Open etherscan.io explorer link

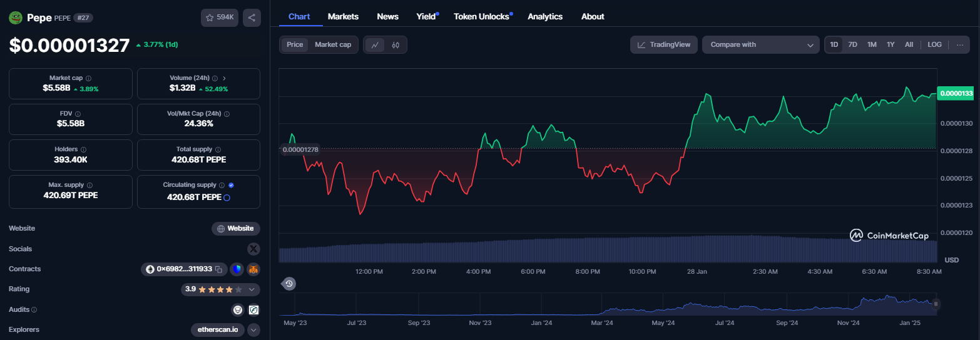218,329
